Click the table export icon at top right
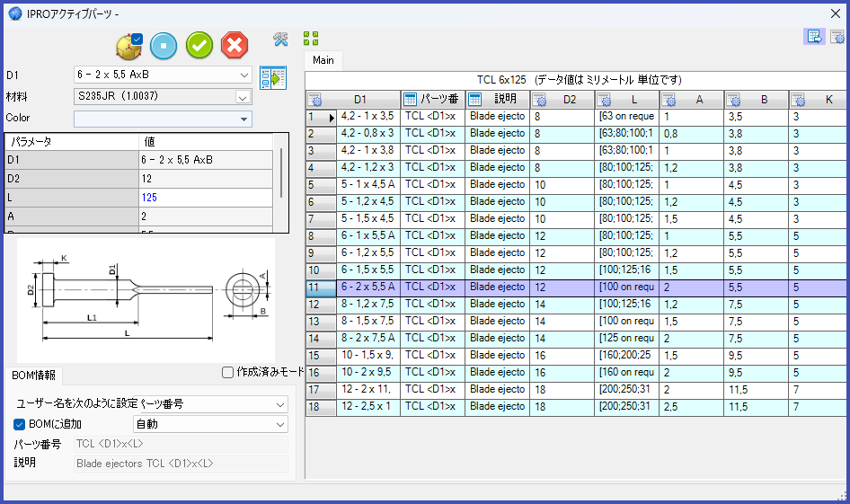Screen dimensions: 850x504 point(813,37)
